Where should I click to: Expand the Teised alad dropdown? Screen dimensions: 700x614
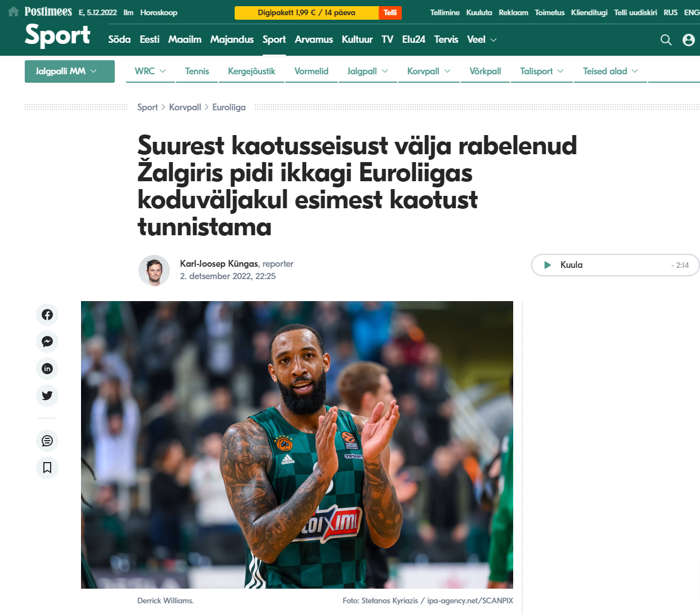[611, 71]
